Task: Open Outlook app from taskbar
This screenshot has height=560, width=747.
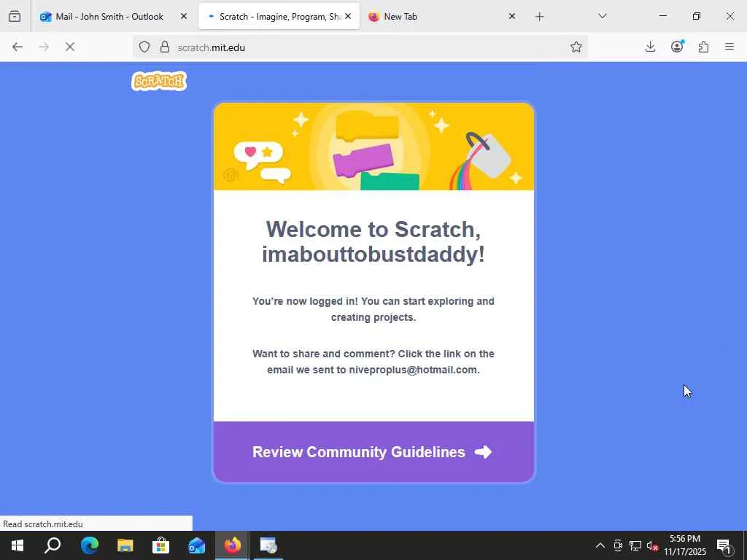Action: coord(196,545)
